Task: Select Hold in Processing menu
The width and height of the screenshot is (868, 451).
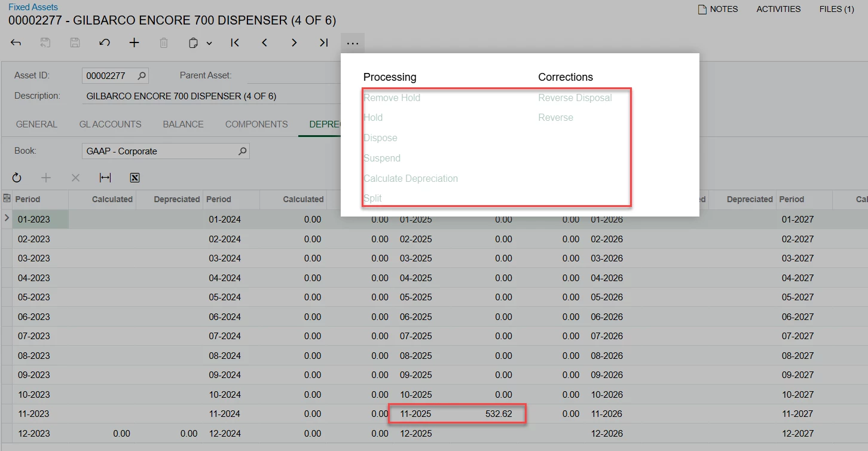Action: (373, 117)
